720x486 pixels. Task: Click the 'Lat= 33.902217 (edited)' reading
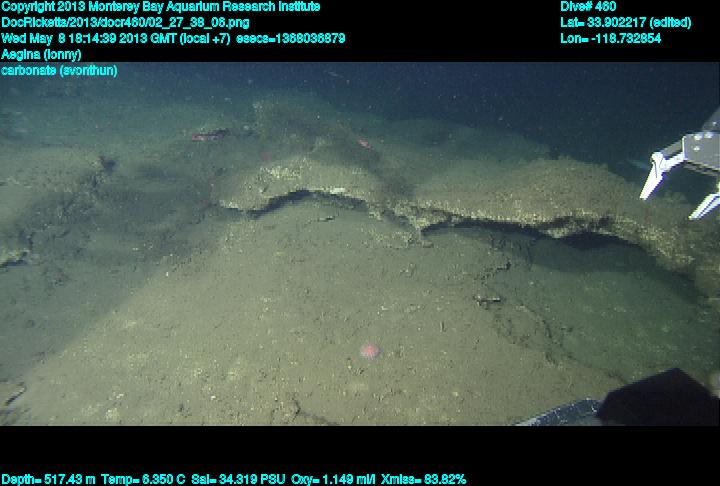(x=625, y=23)
